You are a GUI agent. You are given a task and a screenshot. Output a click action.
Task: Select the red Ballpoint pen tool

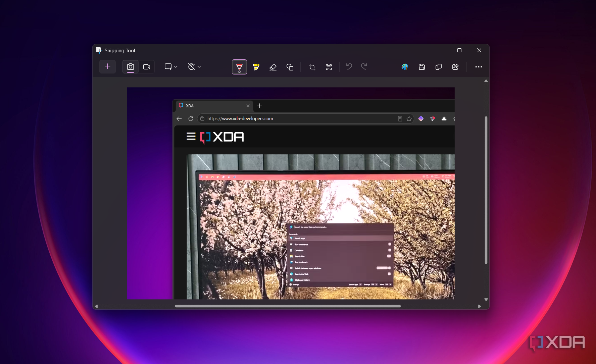(x=239, y=67)
